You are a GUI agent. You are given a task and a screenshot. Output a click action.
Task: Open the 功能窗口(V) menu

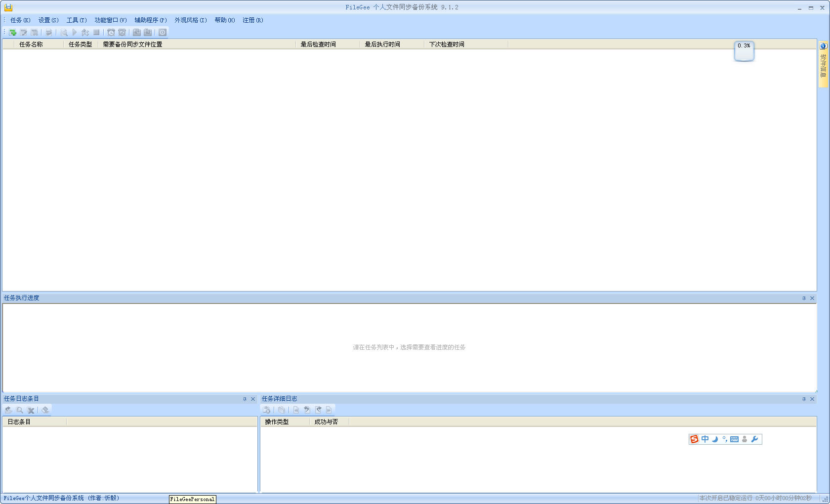(x=111, y=20)
